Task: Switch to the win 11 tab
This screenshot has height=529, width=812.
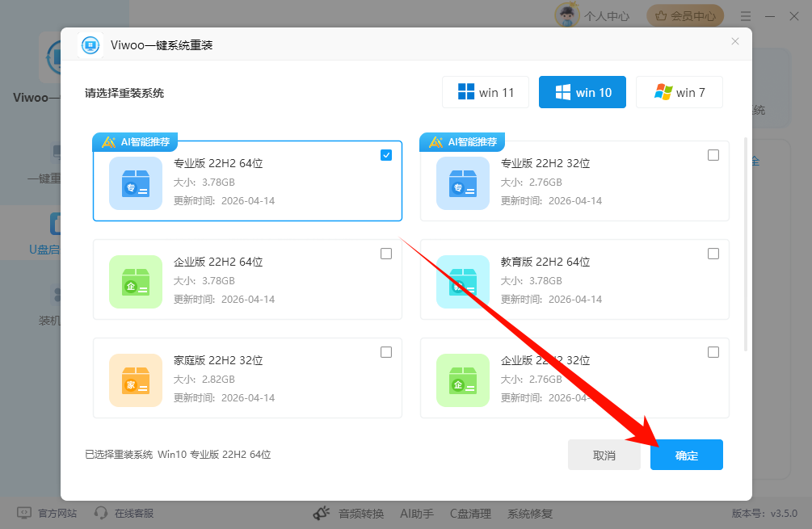Action: point(486,92)
